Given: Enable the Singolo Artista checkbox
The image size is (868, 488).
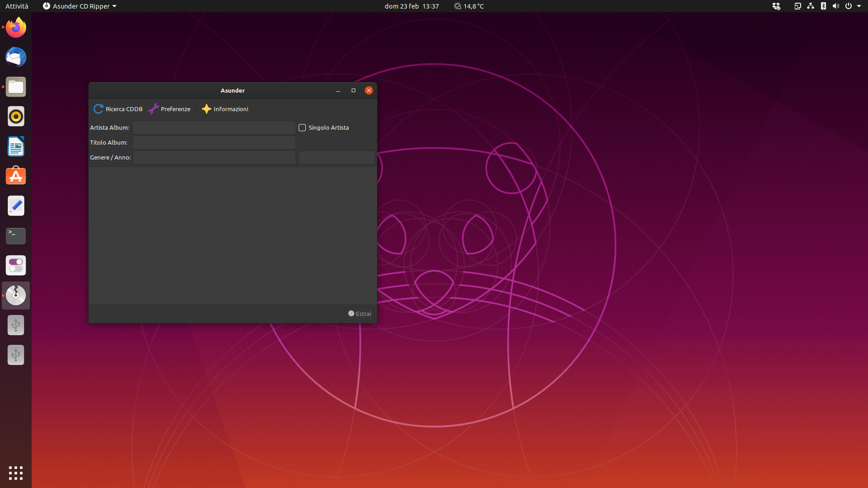Looking at the screenshot, I should point(302,128).
